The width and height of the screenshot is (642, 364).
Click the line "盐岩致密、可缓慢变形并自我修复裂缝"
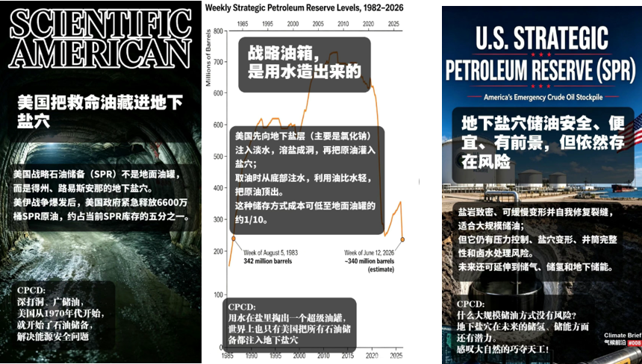point(535,213)
